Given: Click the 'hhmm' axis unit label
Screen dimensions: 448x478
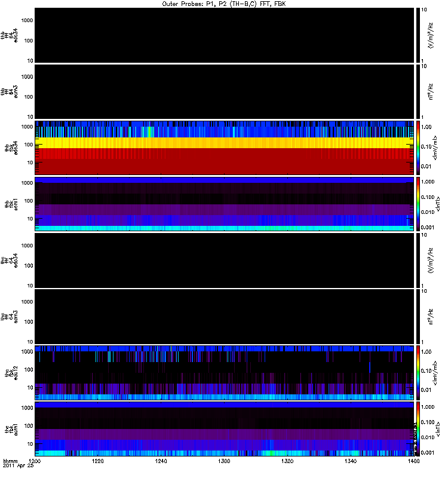Looking at the screenshot, I should 10,461.
